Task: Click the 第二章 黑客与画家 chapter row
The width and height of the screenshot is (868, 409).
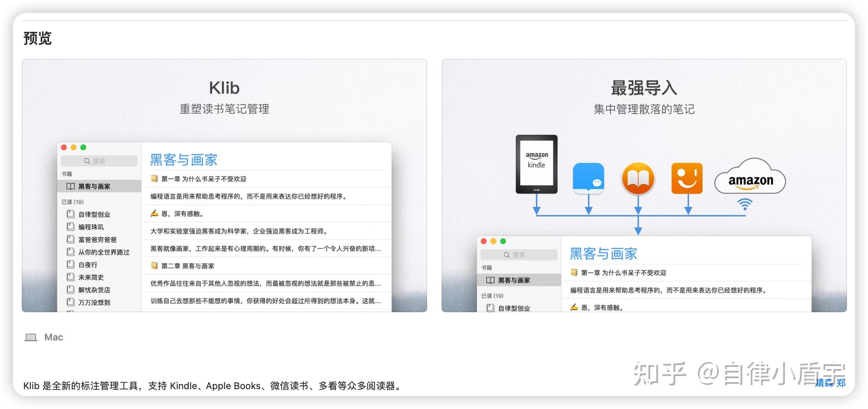Action: coord(266,266)
